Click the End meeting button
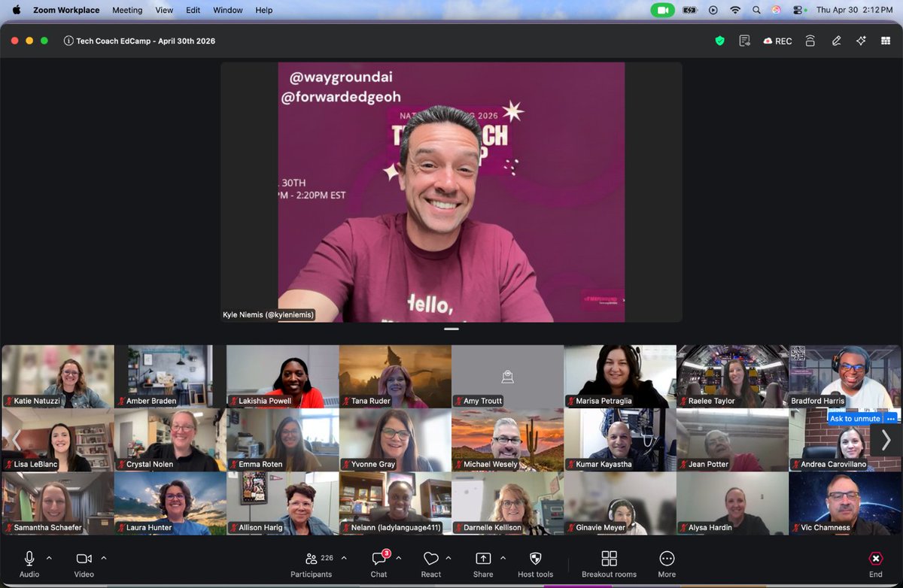 click(x=876, y=564)
